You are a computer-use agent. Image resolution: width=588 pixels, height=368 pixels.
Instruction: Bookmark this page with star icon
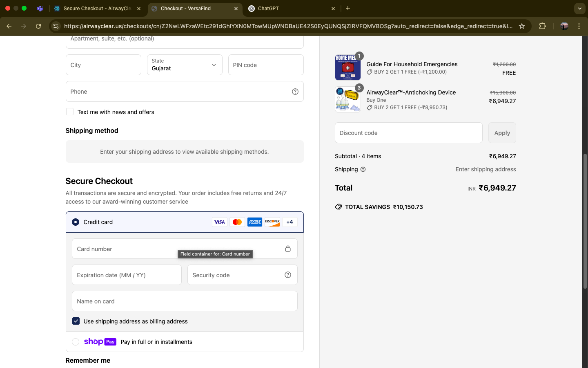click(x=521, y=26)
